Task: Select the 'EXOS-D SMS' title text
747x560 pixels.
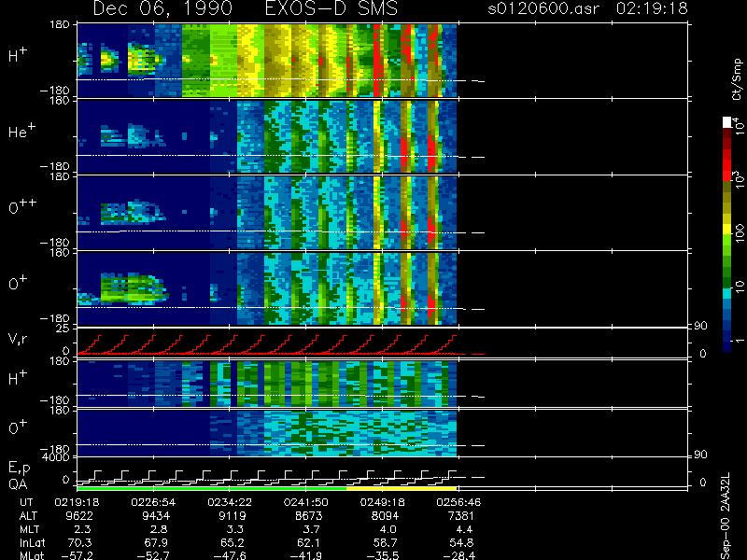Action: (x=331, y=8)
